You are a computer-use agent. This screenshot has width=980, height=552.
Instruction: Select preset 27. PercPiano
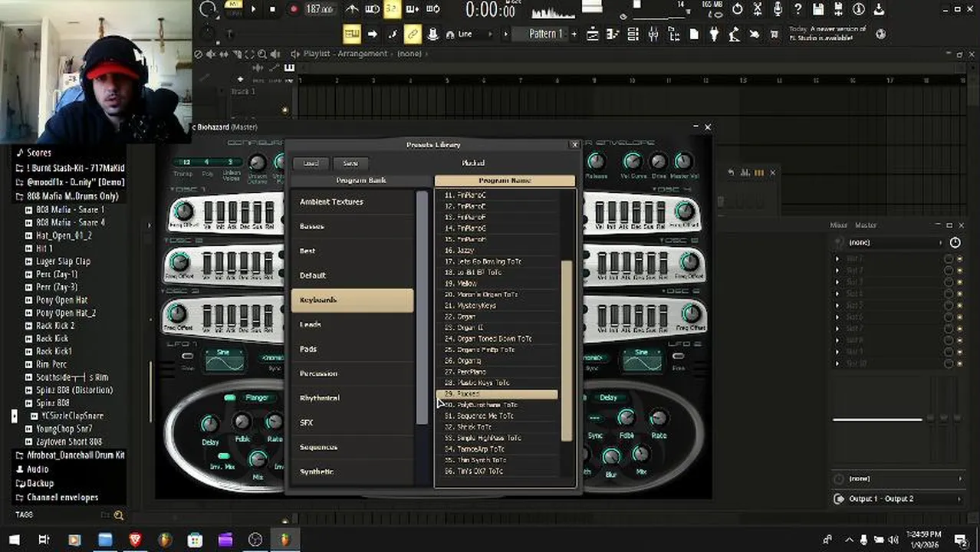coord(498,371)
